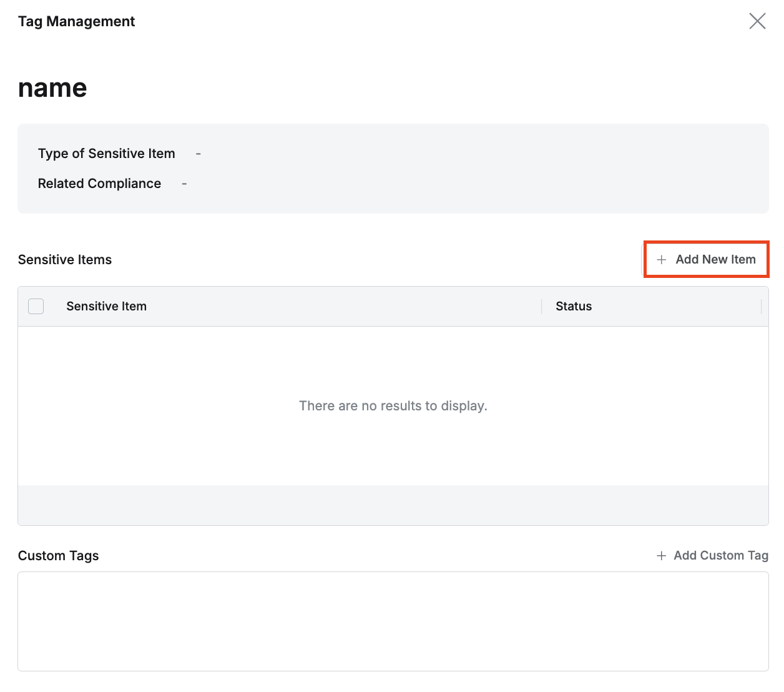Viewport: 784px width, 692px height.
Task: Select the Type of Sensitive Item label
Action: (106, 154)
